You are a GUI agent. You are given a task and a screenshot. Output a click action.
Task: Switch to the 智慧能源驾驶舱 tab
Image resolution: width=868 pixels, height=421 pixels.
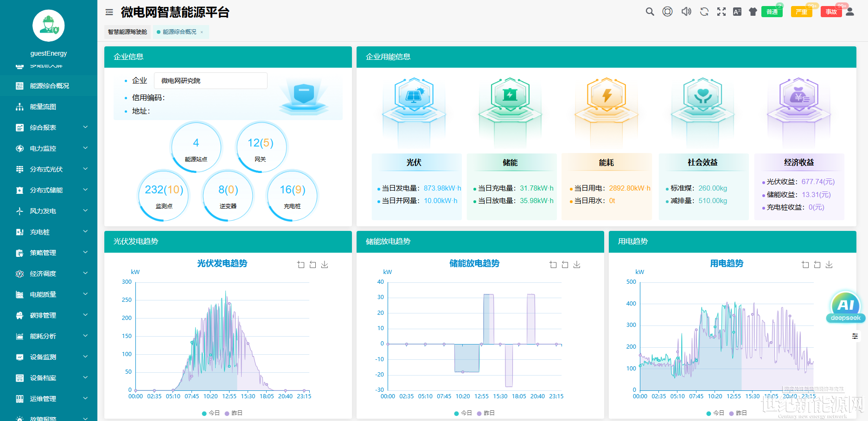[x=128, y=32]
